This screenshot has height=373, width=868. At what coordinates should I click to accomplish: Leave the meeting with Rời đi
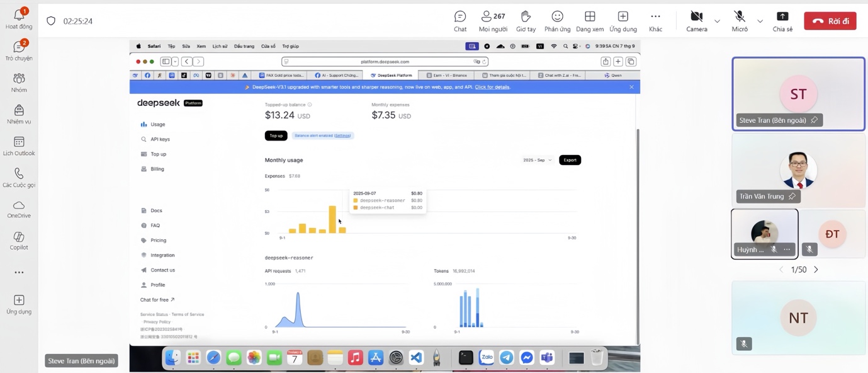click(830, 21)
